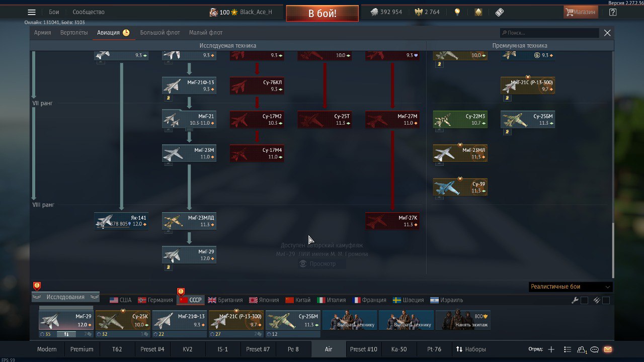Viewport: 644px width, 362px height.
Task: Select the premium Су-39 card
Action: pos(460,187)
